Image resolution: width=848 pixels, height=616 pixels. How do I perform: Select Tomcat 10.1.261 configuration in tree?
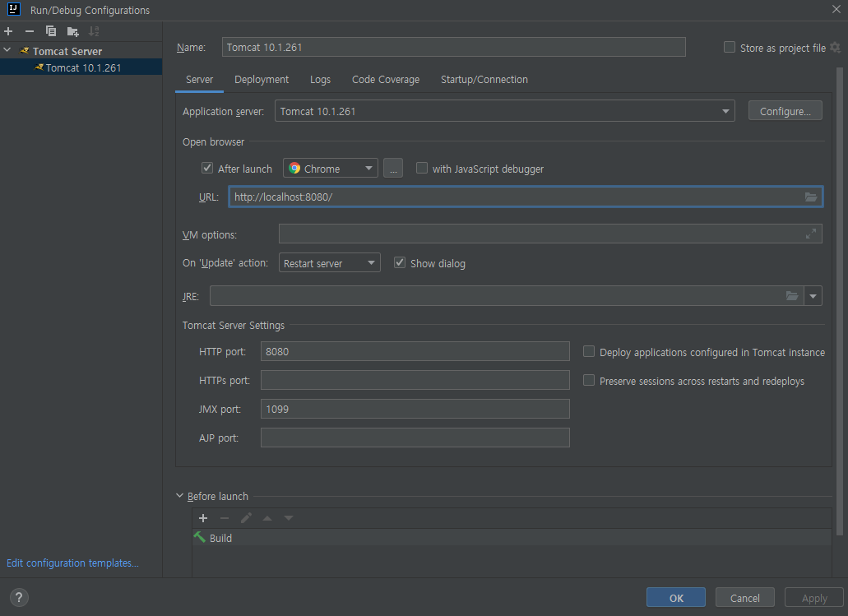pyautogui.click(x=81, y=67)
